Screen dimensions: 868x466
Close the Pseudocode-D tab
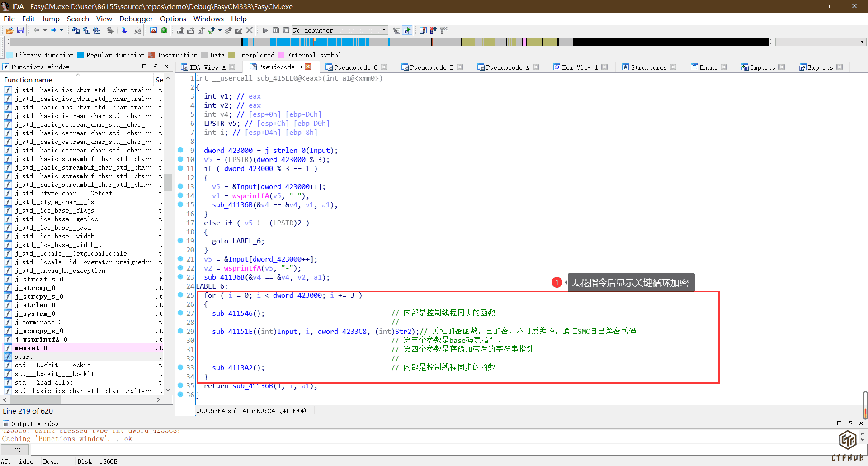click(x=308, y=67)
